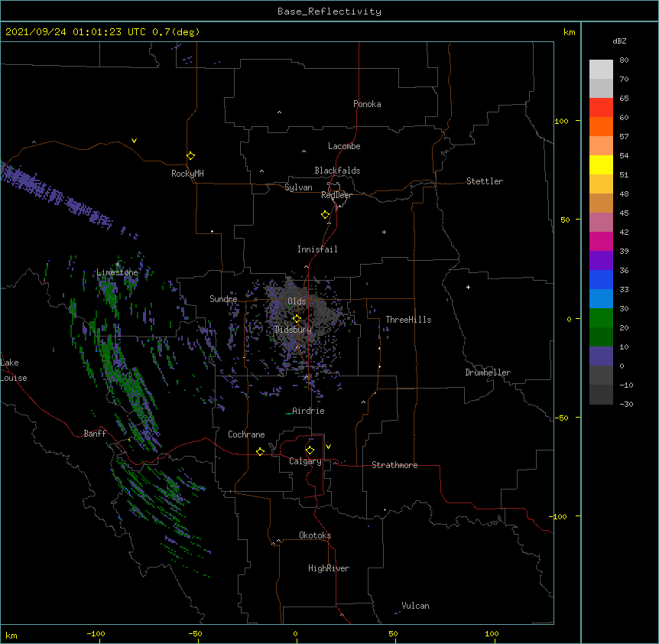Click the white caret marker southwest of Ponoka
The image size is (659, 644).
[x=279, y=112]
